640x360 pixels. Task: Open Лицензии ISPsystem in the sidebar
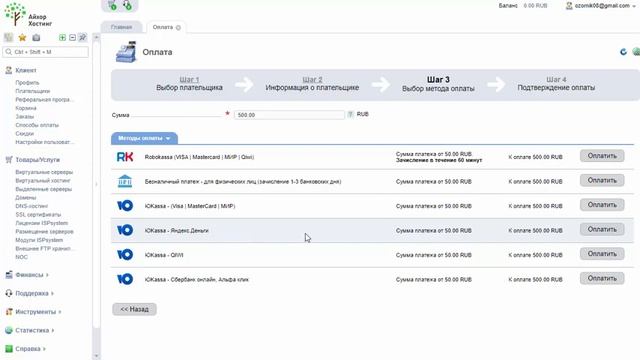pos(42,223)
